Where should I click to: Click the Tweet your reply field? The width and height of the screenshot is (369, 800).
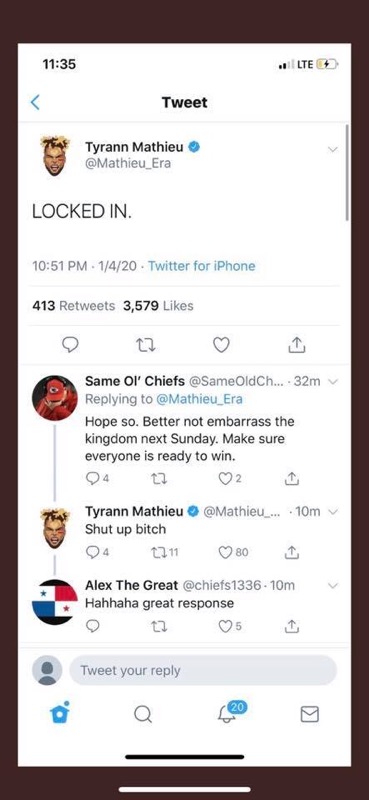pos(203,670)
